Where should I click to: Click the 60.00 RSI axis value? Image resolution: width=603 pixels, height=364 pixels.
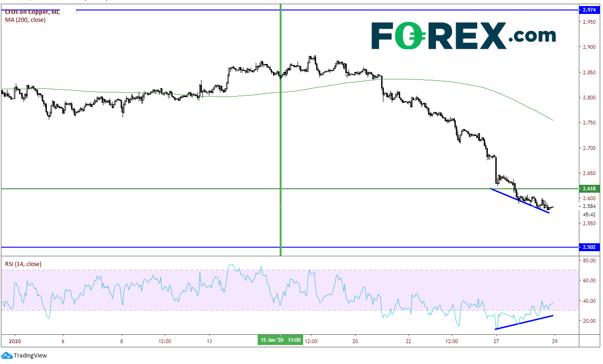(x=589, y=280)
